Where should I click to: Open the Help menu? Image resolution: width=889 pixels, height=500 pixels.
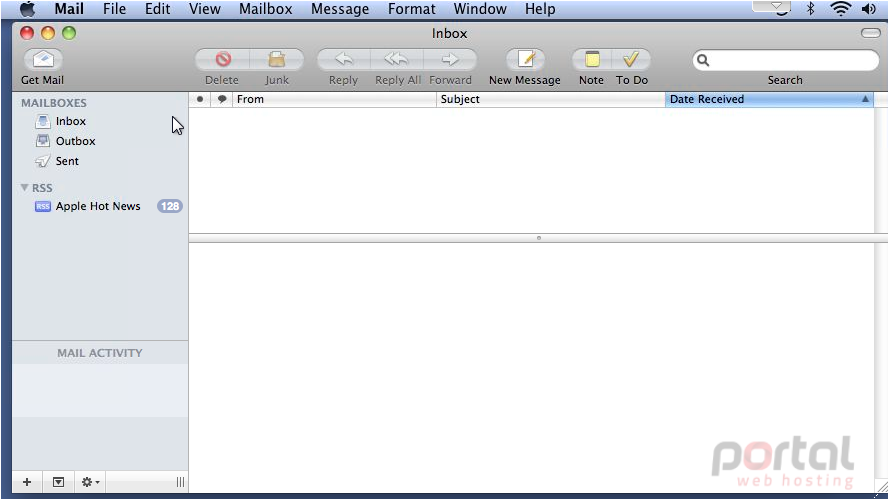(x=540, y=9)
